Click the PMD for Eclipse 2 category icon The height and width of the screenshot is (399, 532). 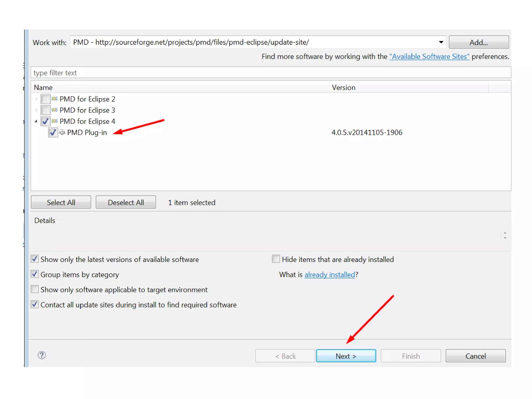coord(54,99)
